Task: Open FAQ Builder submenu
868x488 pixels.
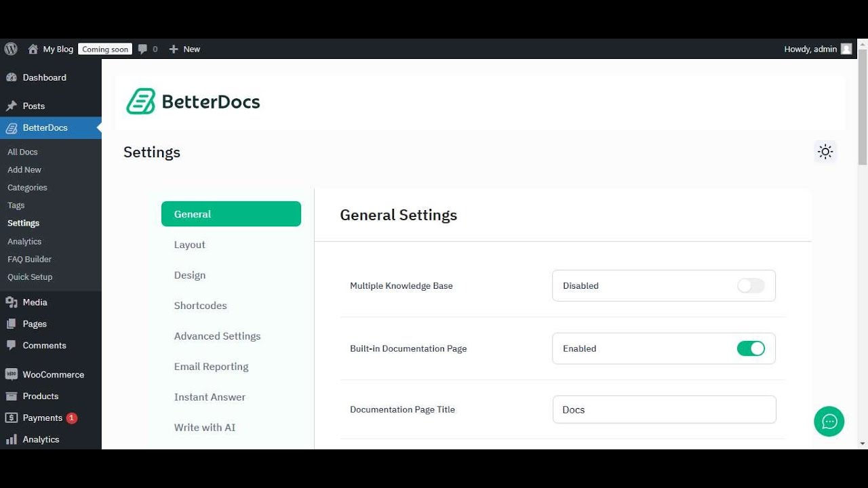Action: [x=30, y=259]
